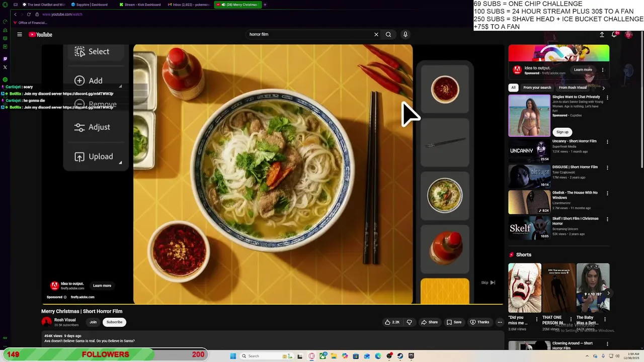
Task: Click the youtube.com address bar
Action: (x=62, y=14)
